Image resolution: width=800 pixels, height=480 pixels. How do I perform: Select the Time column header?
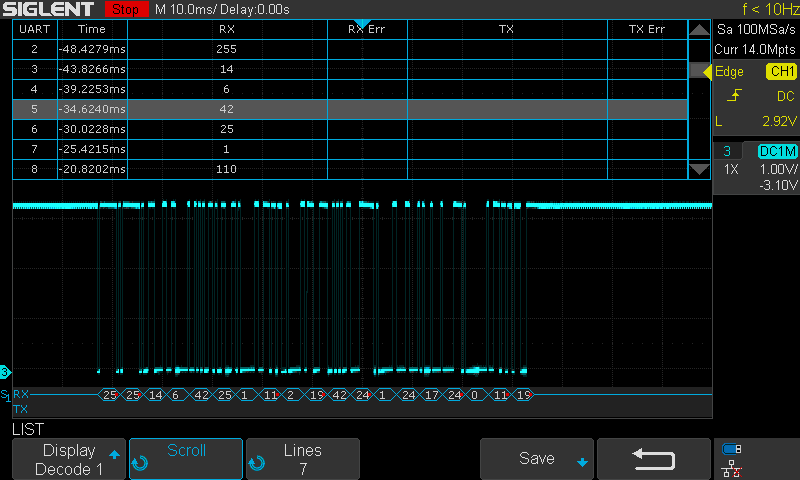click(x=92, y=29)
